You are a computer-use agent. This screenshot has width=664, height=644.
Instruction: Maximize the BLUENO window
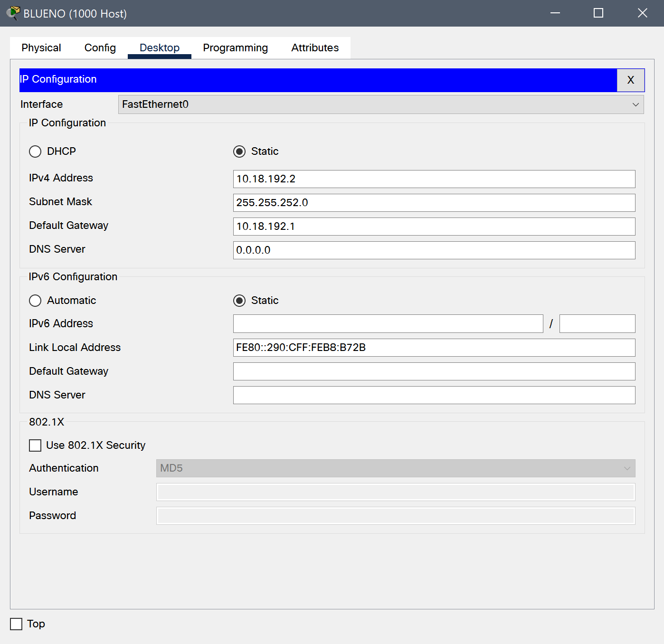598,13
